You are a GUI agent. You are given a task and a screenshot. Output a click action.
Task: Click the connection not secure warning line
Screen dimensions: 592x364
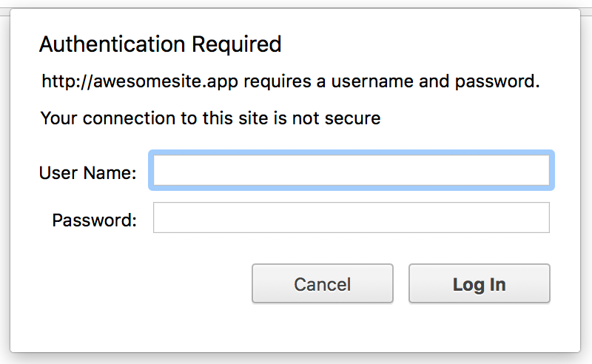[210, 118]
